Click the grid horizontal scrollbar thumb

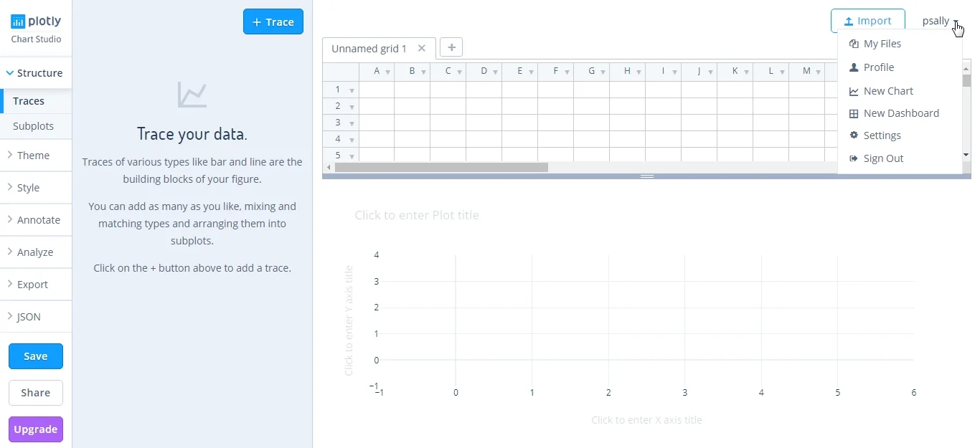(441, 167)
